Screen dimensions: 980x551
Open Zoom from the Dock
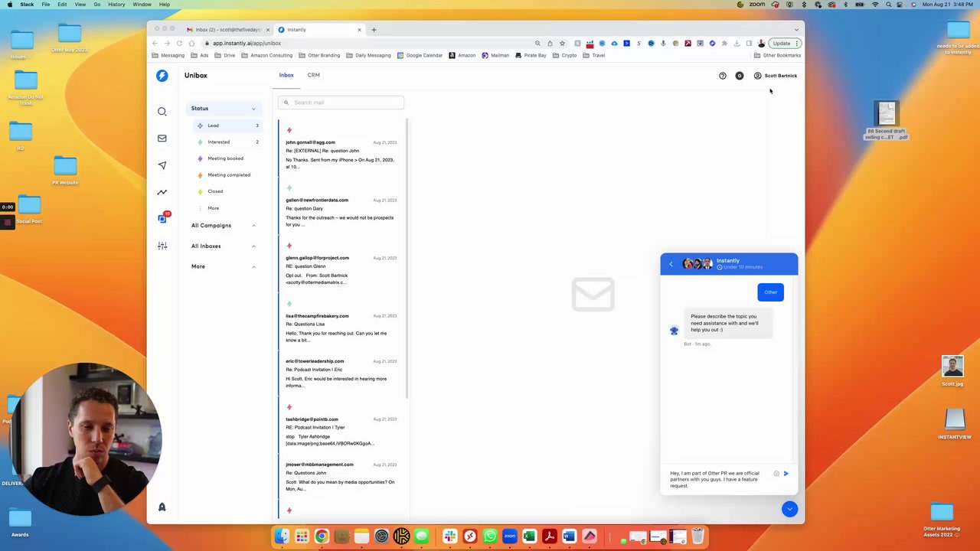coord(509,536)
